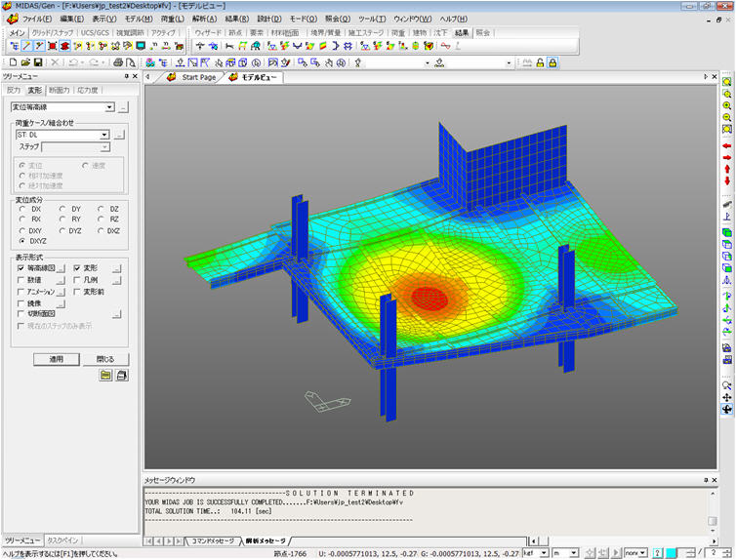Switch to the 反力 reactions tab

[14, 90]
